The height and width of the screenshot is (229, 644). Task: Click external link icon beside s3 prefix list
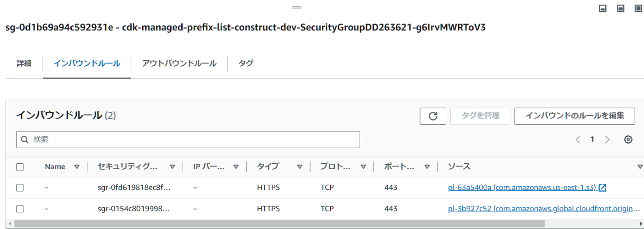(x=602, y=188)
